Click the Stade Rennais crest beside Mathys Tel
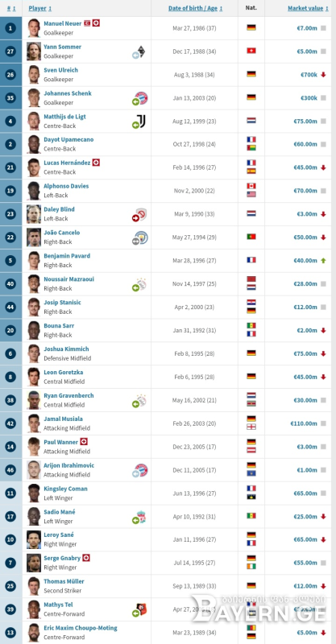 (142, 609)
